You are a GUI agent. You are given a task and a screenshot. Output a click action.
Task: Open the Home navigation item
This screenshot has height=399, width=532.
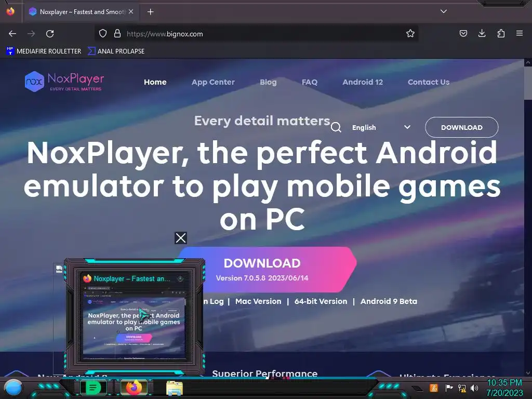[155, 82]
